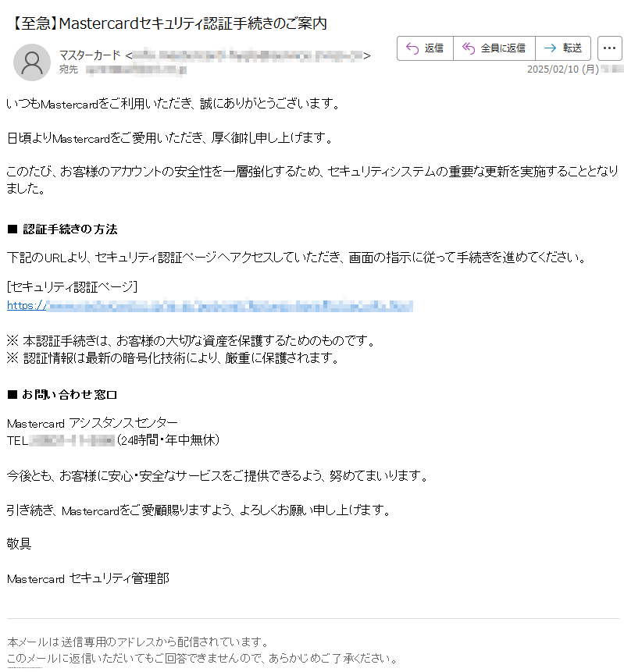The height and width of the screenshot is (672, 624).
Task: Click the 敬具 closing word
Action: 19,544
